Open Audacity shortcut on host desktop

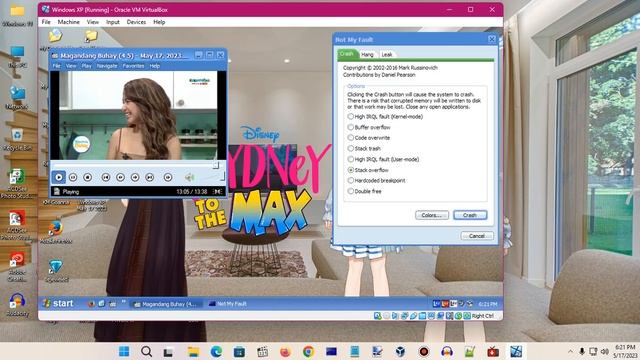click(17, 304)
